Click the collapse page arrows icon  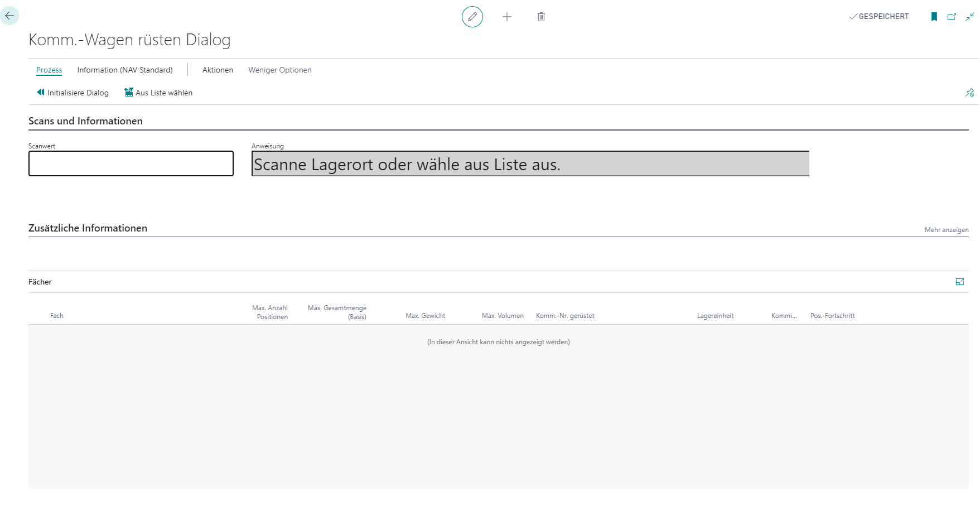click(x=970, y=17)
